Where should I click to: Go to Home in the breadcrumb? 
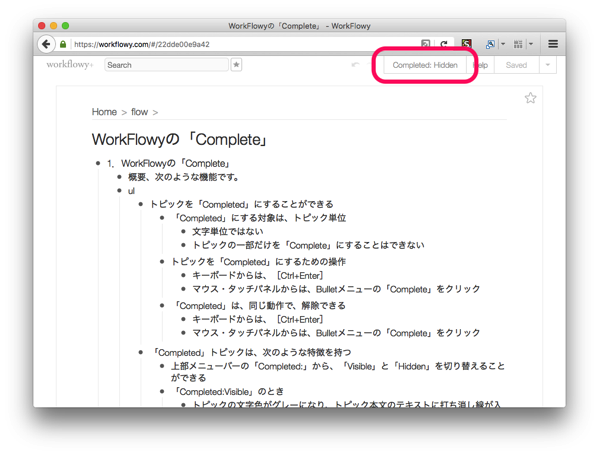pyautogui.click(x=104, y=112)
